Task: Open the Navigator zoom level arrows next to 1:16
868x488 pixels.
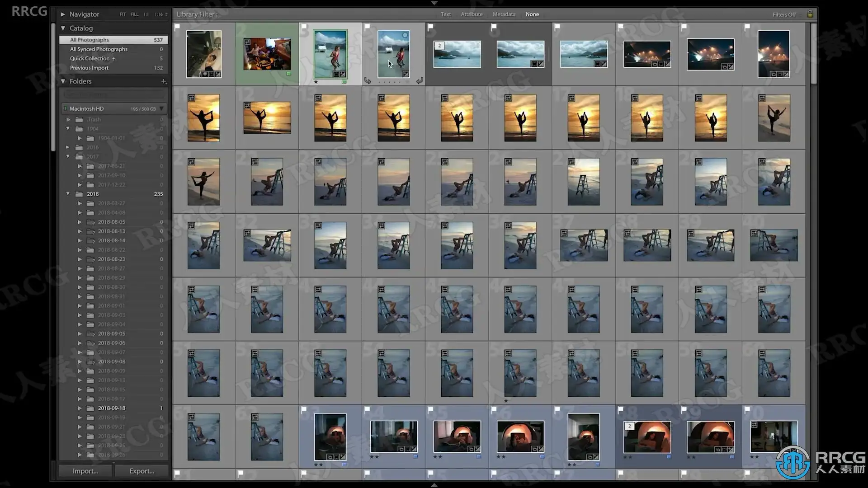Action: (x=166, y=14)
